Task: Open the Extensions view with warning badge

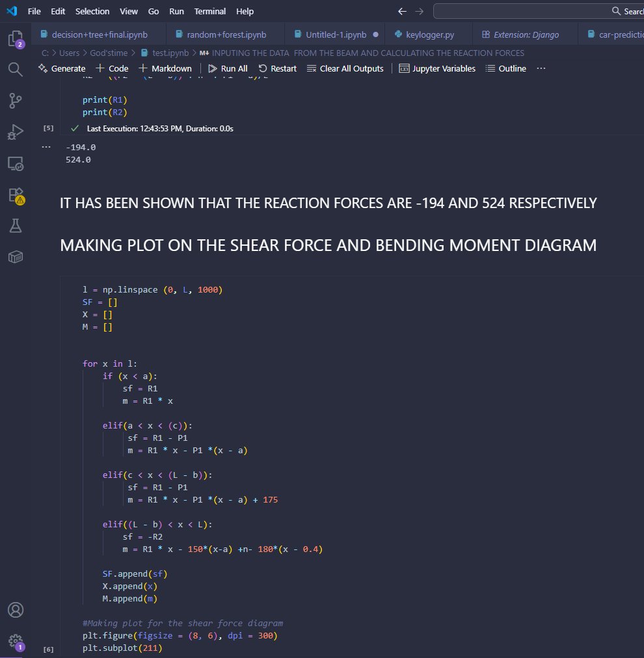Action: (14, 194)
